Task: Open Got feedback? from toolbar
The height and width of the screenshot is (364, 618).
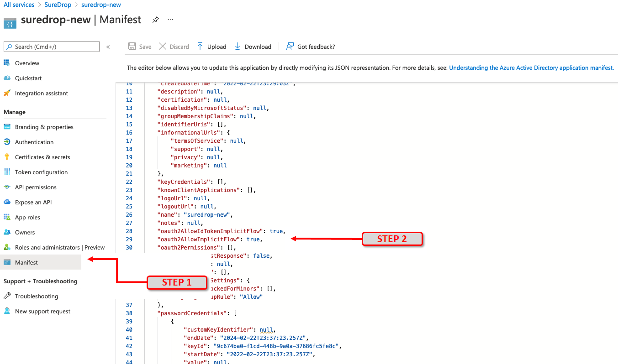Action: [x=310, y=47]
